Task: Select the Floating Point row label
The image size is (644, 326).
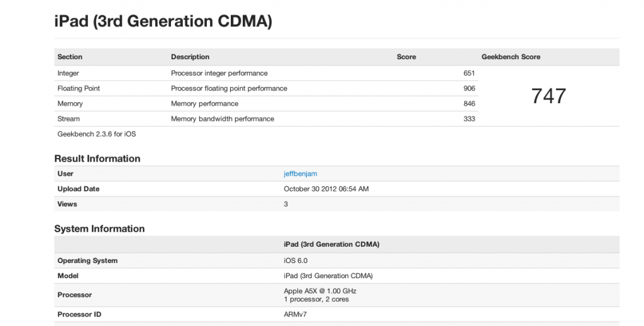Action: point(79,89)
